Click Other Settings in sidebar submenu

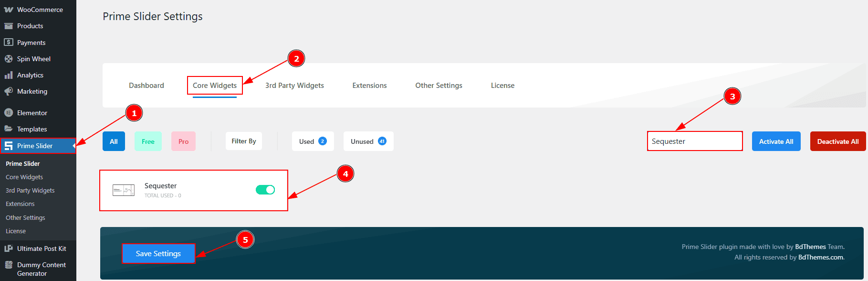click(25, 217)
